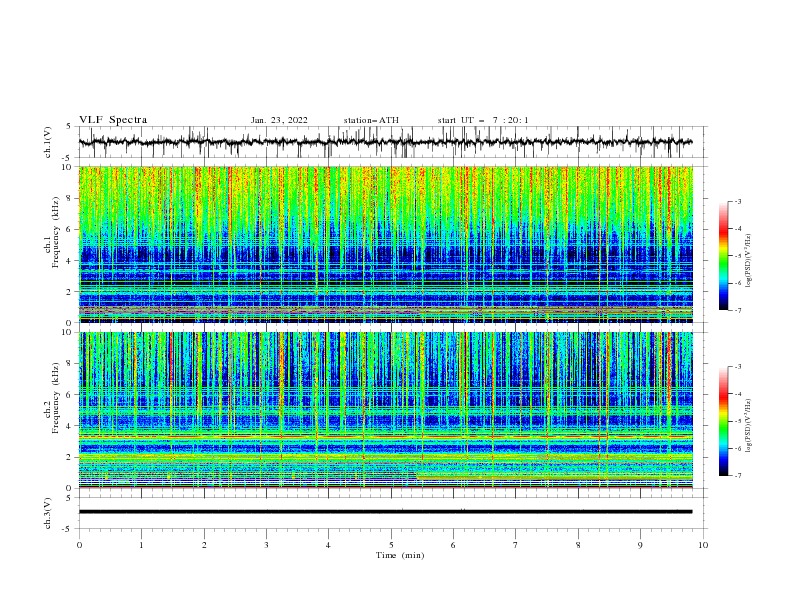The image size is (792, 612).
Task: Click time axis tick label "1"
Action: (x=141, y=545)
